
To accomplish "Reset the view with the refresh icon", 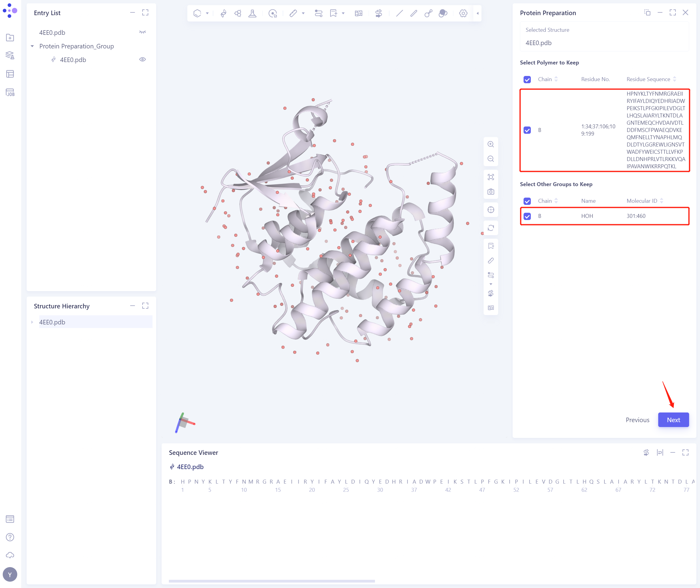I will (491, 228).
